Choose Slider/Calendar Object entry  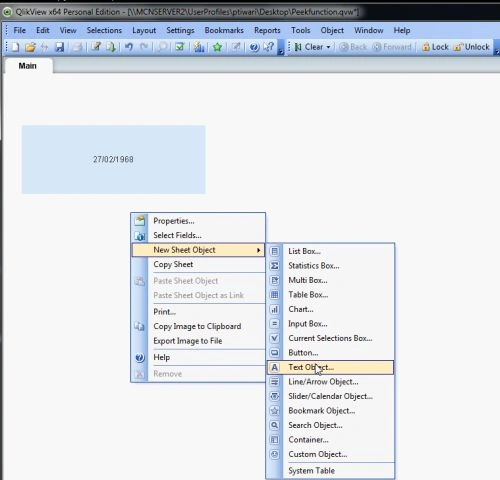pos(330,396)
